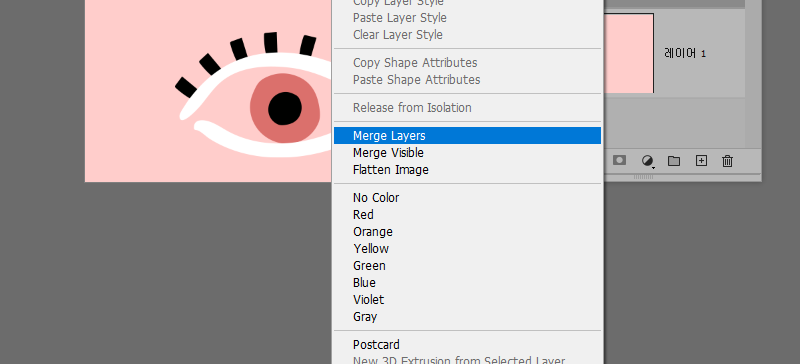Click the layer name 레이어 1
800x364 pixels.
[685, 53]
